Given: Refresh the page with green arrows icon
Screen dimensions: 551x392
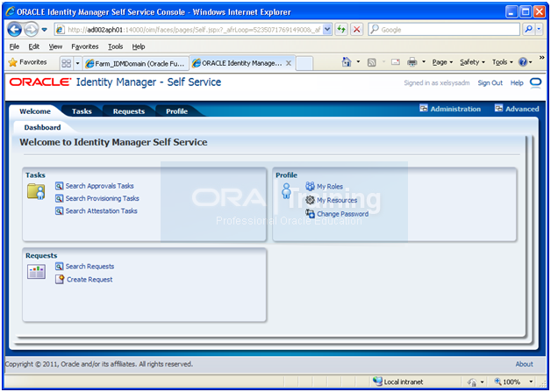Looking at the screenshot, I should coord(341,30).
